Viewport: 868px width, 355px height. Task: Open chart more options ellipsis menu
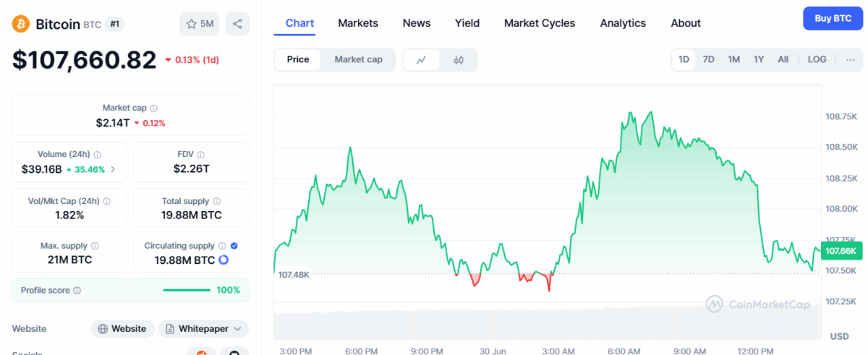pyautogui.click(x=851, y=59)
